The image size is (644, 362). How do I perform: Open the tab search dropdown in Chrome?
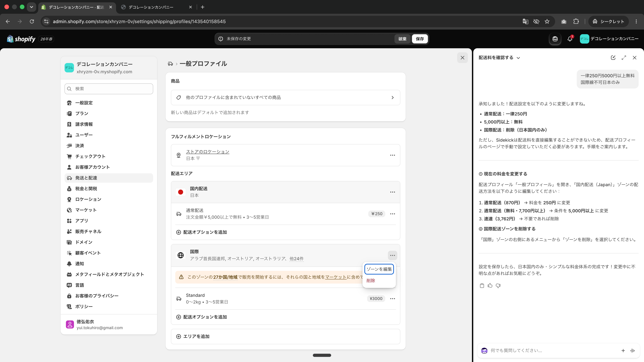point(32,7)
